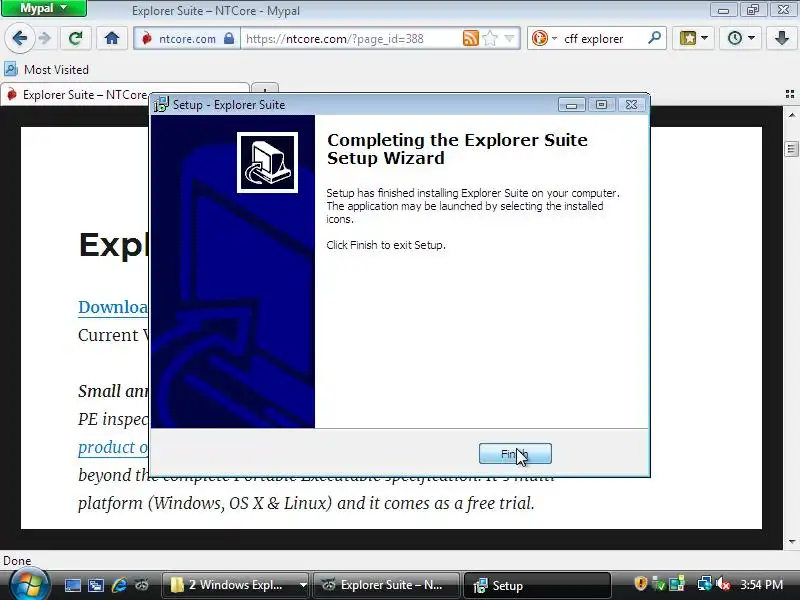Click the colored squares icon in tray
The width and height of the screenshot is (800, 600).
677,584
